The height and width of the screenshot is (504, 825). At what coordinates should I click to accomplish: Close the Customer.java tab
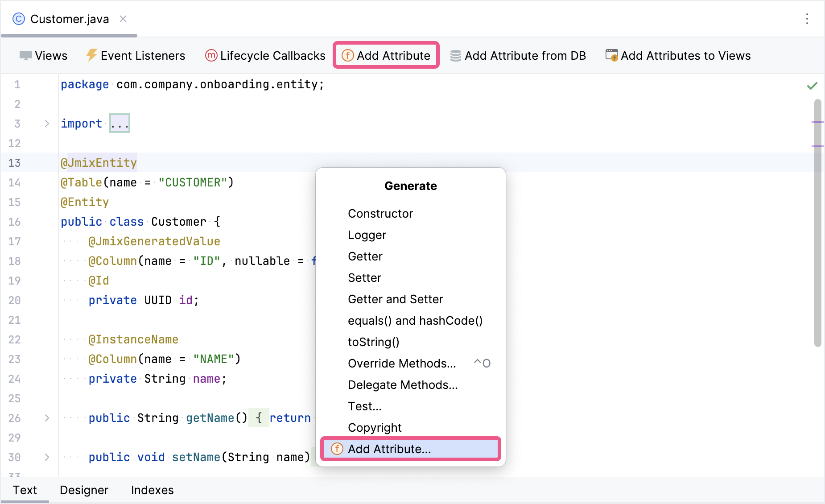pyautogui.click(x=123, y=19)
